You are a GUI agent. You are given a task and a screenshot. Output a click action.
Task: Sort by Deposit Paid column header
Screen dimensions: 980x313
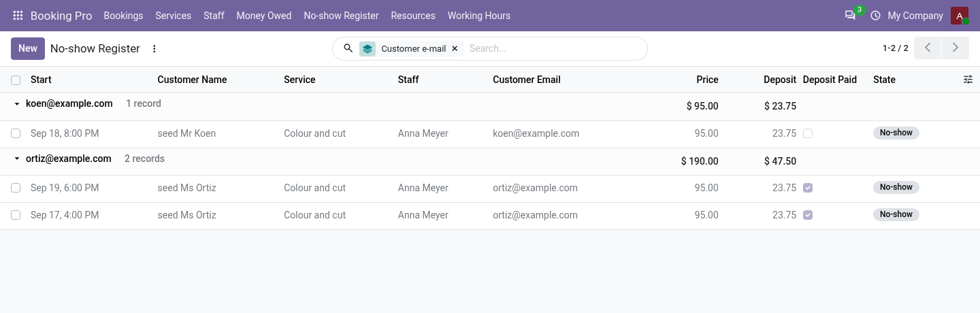(830, 80)
